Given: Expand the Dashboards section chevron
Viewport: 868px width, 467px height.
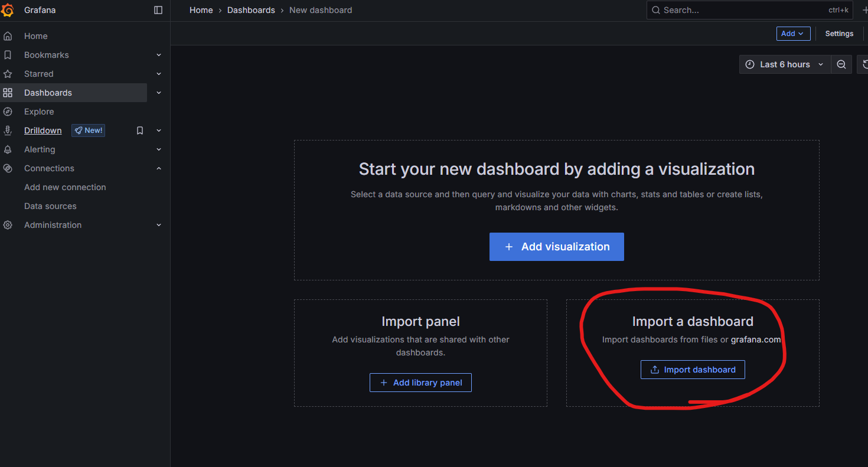Looking at the screenshot, I should (159, 93).
